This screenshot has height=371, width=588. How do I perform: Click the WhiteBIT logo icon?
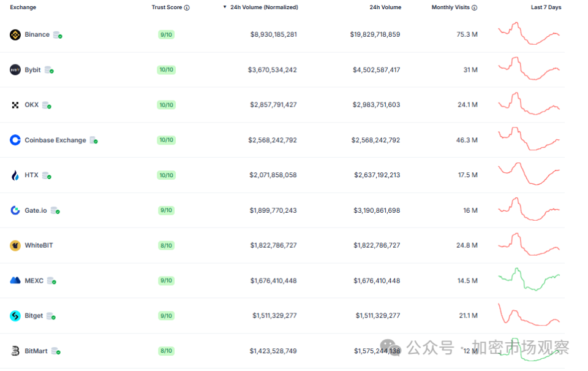click(15, 245)
